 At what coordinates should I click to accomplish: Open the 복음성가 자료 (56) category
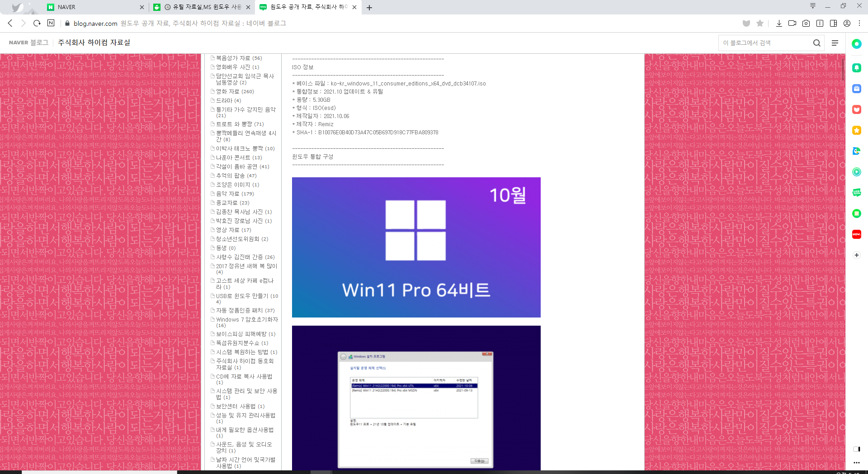[239, 58]
